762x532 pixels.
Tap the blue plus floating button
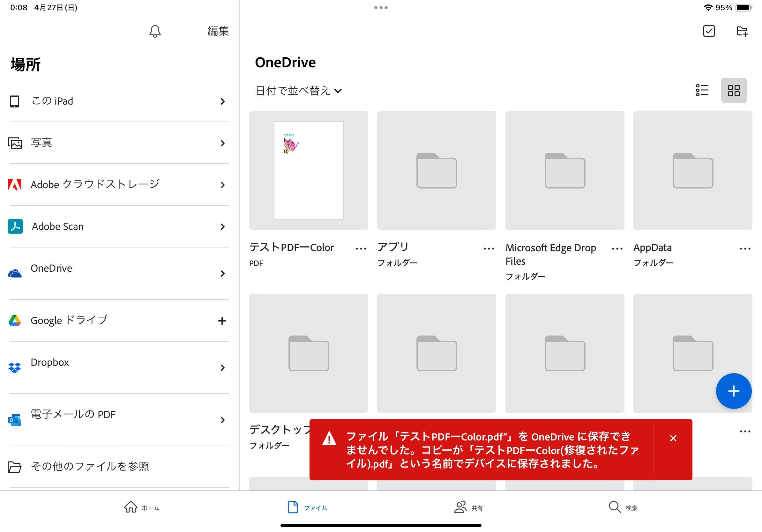733,391
